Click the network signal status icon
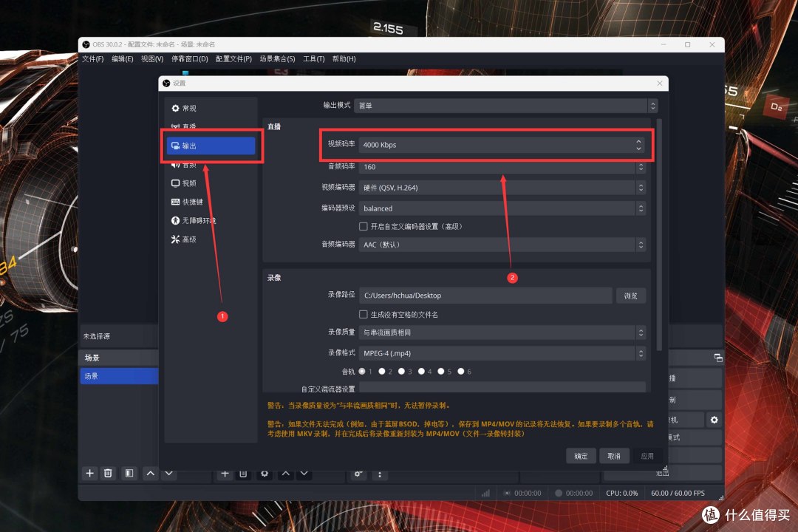Viewport: 798px width, 532px height. pos(485,493)
